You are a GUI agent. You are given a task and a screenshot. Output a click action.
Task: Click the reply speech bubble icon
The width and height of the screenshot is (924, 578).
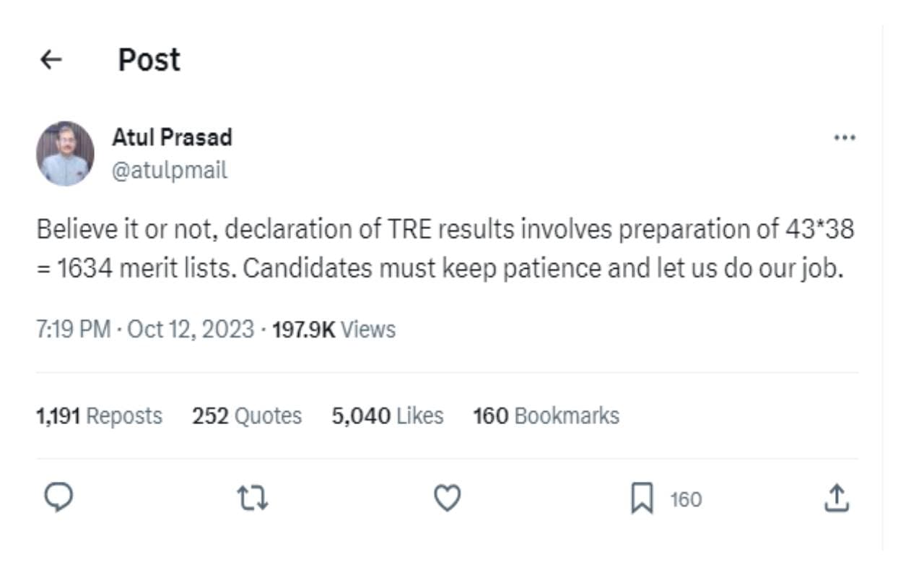(58, 498)
